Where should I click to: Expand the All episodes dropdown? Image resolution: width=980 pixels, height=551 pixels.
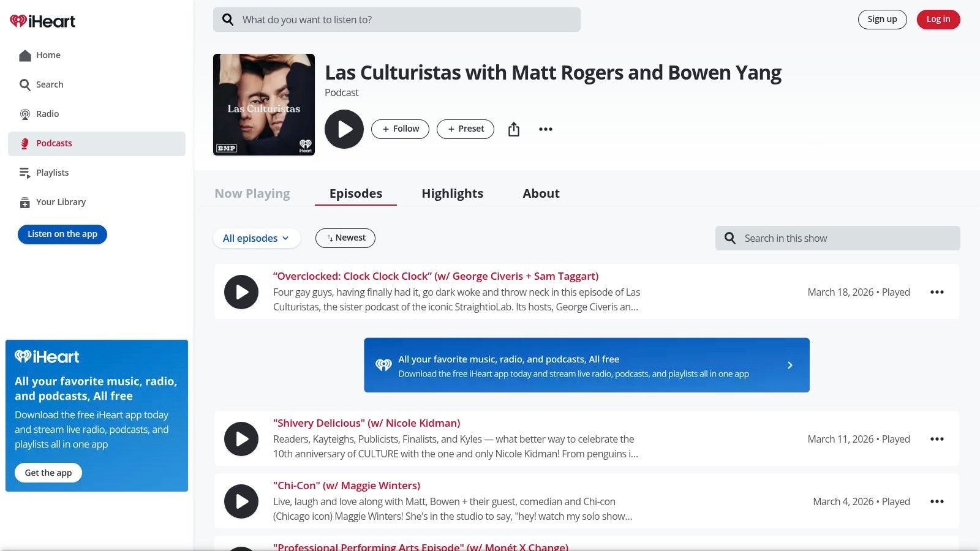coord(257,238)
